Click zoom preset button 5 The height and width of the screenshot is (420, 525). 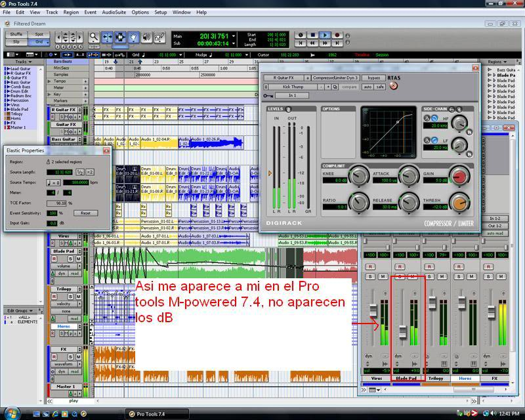(x=80, y=47)
